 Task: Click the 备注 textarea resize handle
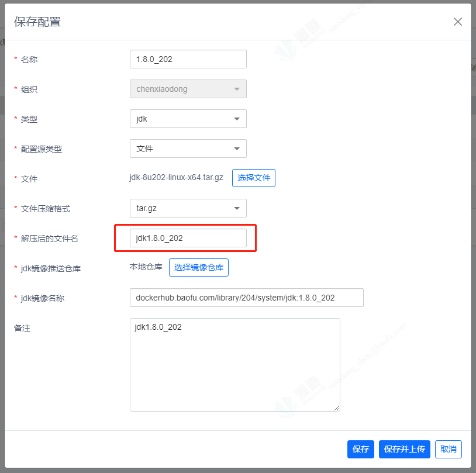pos(337,408)
